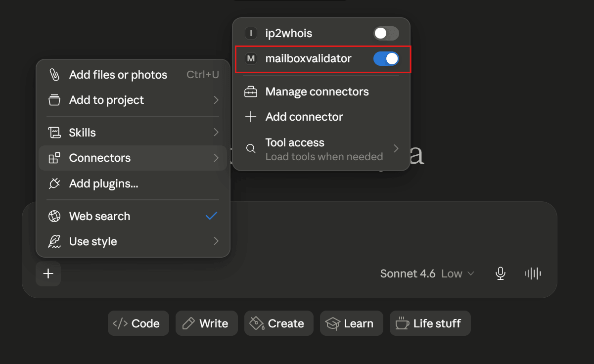Choose Add plugins... menu entry
594x364 pixels.
(133, 183)
